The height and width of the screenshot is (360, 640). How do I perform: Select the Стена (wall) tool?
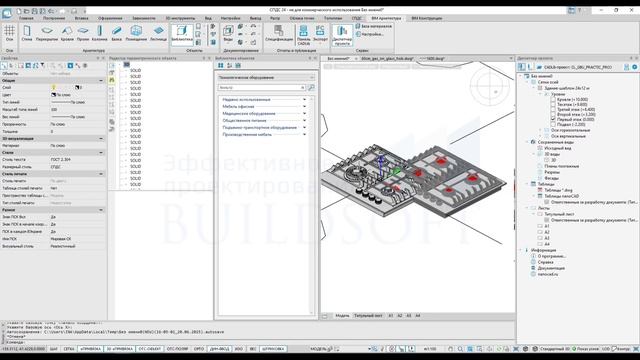tap(27, 33)
